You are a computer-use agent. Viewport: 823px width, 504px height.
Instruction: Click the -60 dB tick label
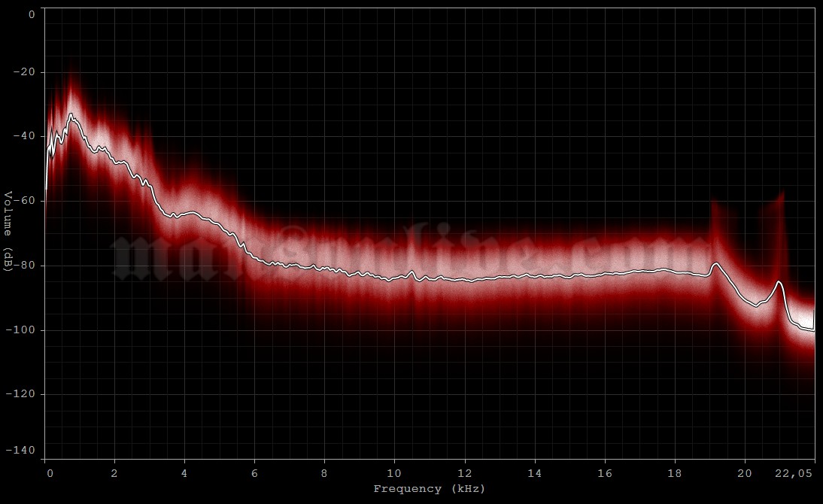pos(23,200)
